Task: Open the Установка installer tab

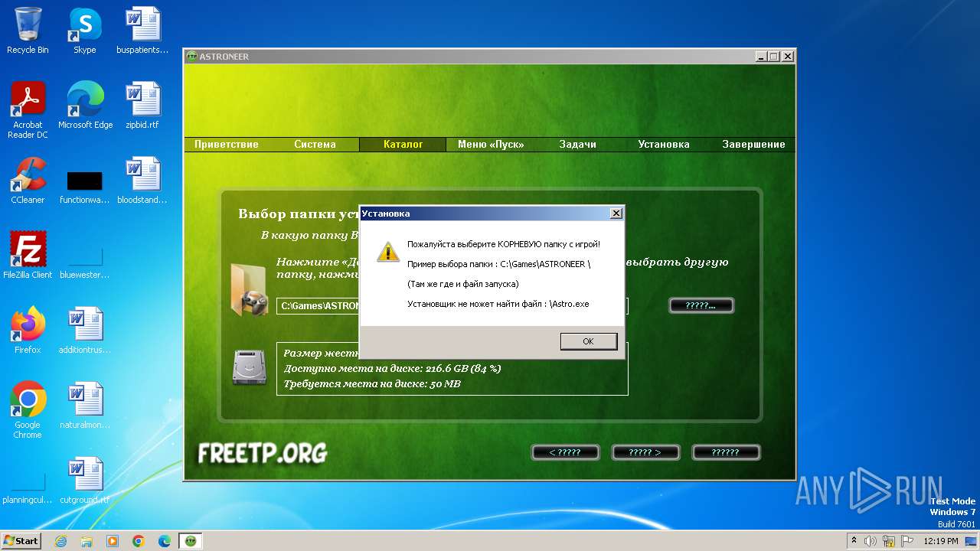Action: click(664, 144)
